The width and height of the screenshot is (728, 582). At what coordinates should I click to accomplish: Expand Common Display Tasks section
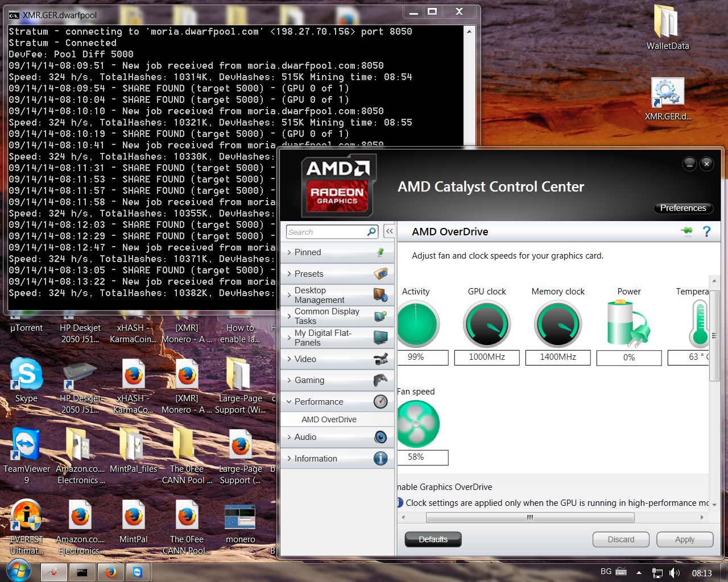pos(337,317)
